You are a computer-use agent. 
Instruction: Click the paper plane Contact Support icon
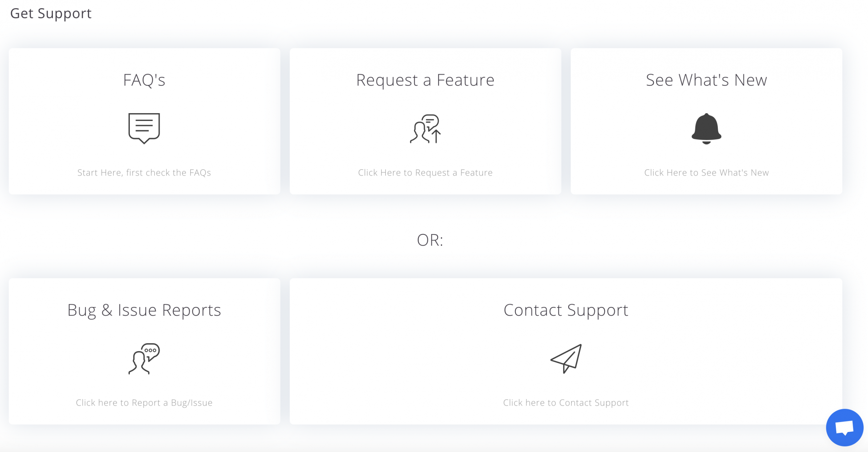pos(566,358)
